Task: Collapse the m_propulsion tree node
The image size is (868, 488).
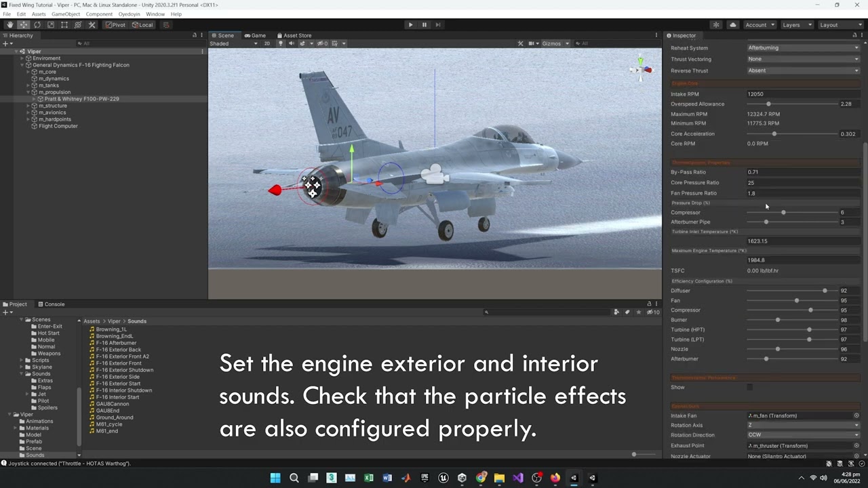Action: coord(28,92)
